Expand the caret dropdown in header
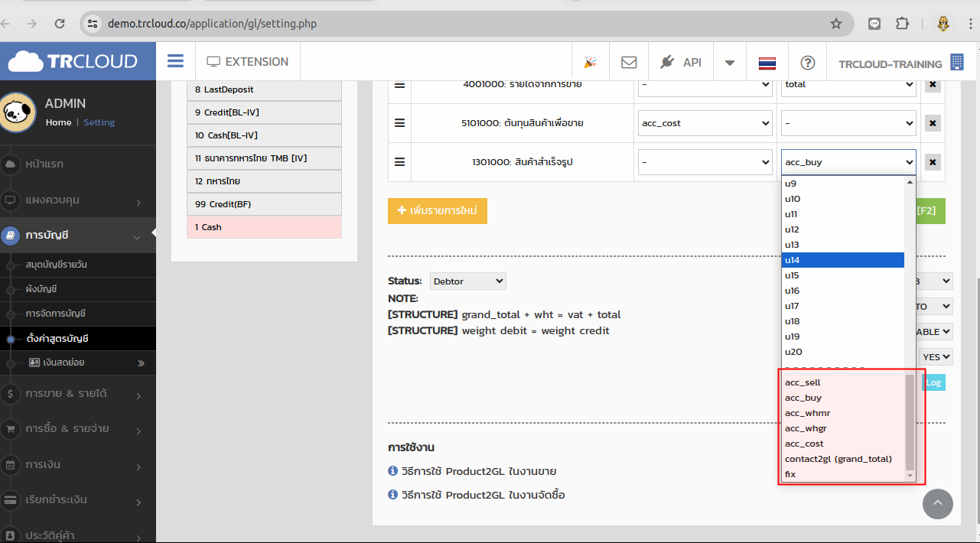The height and width of the screenshot is (543, 980). (x=730, y=63)
